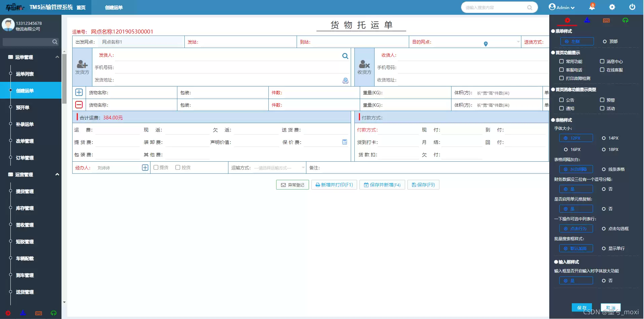Open the notification bell with 8 messages
644x319 pixels.
tap(592, 7)
